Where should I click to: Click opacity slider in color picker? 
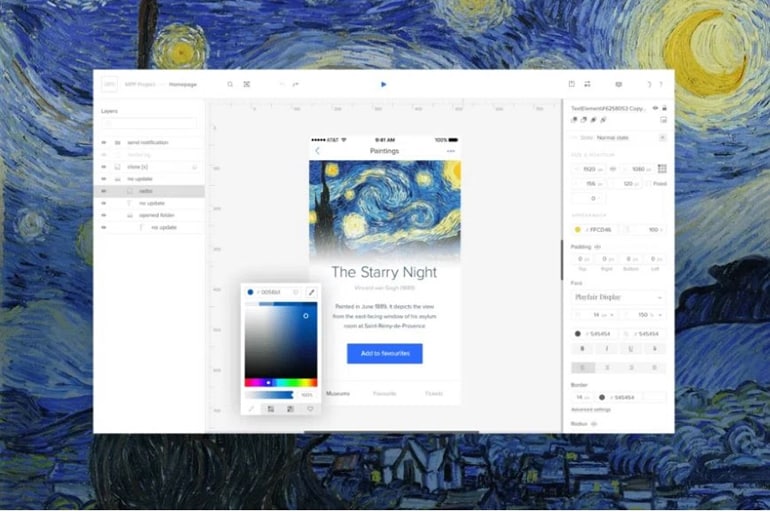click(x=269, y=395)
